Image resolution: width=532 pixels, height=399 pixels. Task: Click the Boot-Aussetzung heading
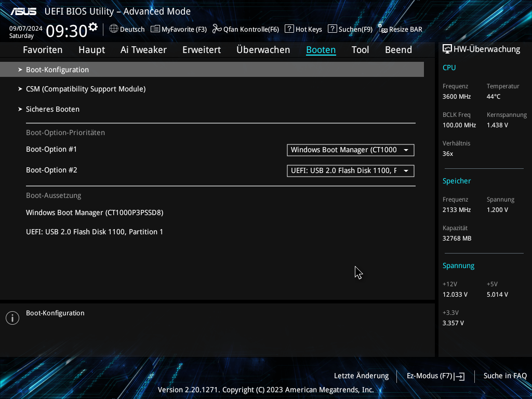54,195
